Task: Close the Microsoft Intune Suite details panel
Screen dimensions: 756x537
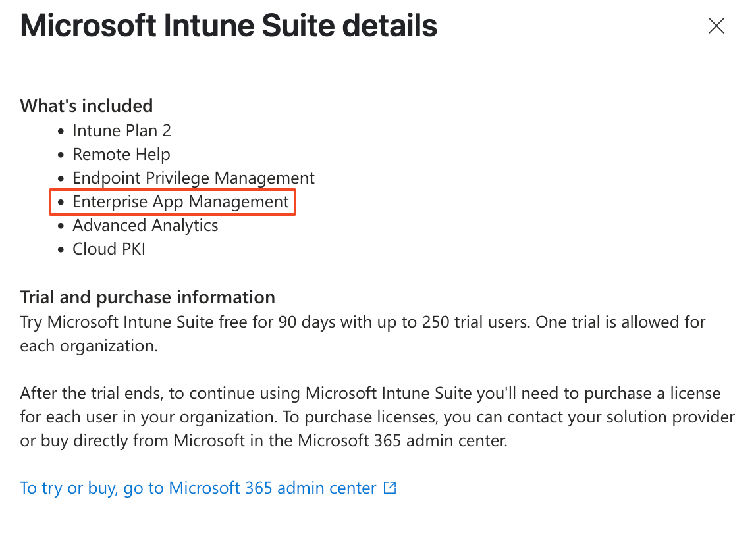Action: pos(716,26)
